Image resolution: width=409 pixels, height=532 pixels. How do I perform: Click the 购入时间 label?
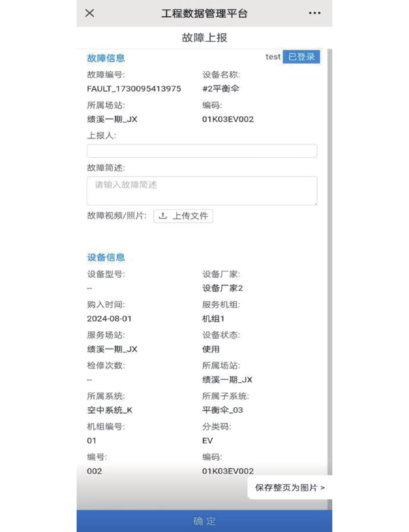[106, 305]
